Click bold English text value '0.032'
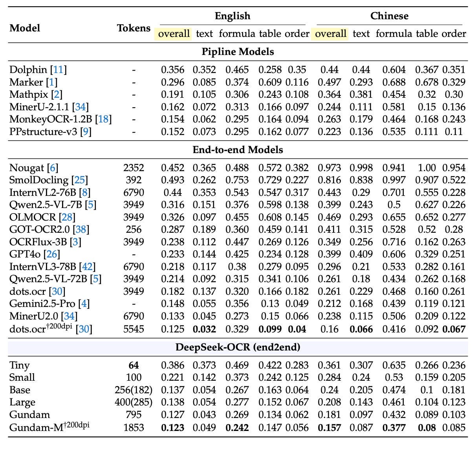This screenshot has height=449, width=476. pyautogui.click(x=204, y=329)
